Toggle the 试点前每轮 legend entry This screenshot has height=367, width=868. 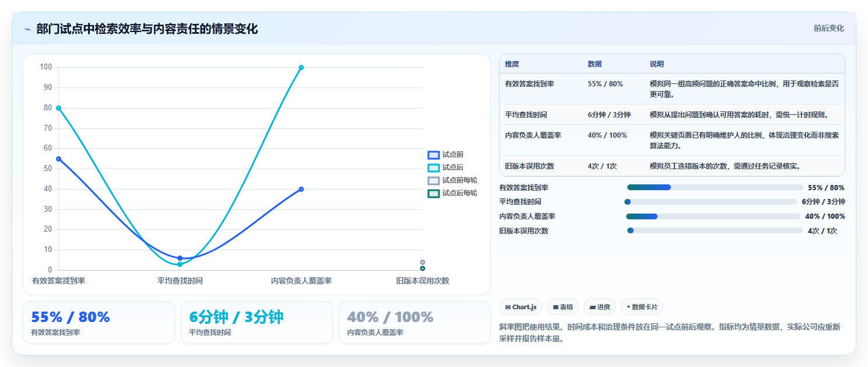click(x=453, y=180)
